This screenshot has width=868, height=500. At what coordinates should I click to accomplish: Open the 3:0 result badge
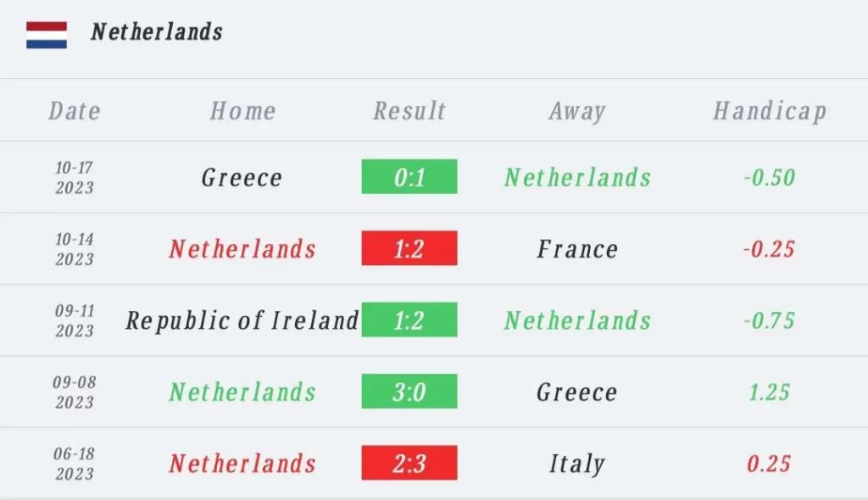pyautogui.click(x=409, y=391)
